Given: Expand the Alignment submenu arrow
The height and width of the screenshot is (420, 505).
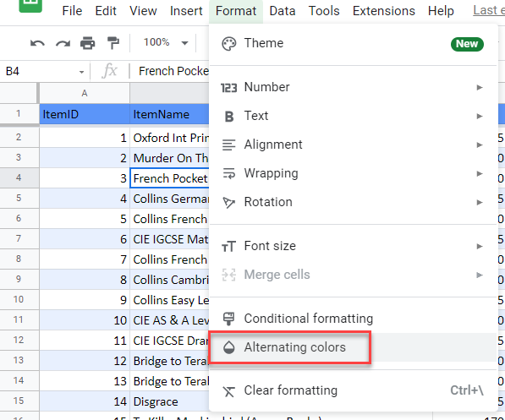Looking at the screenshot, I should pyautogui.click(x=480, y=145).
